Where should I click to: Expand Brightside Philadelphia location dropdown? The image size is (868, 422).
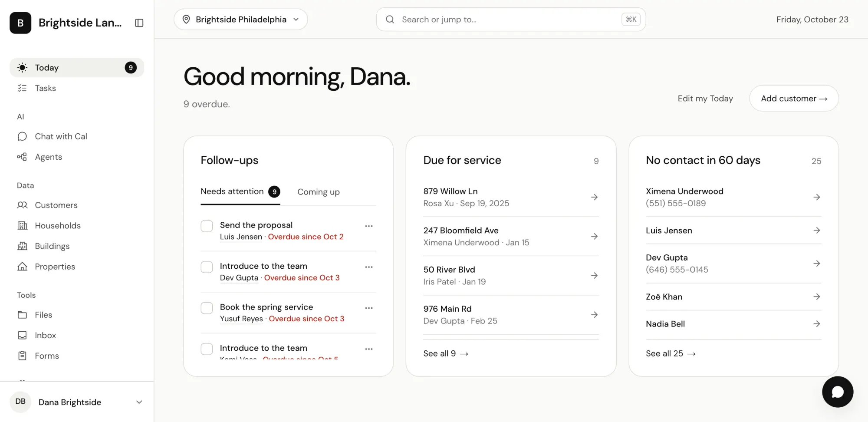[x=241, y=20]
